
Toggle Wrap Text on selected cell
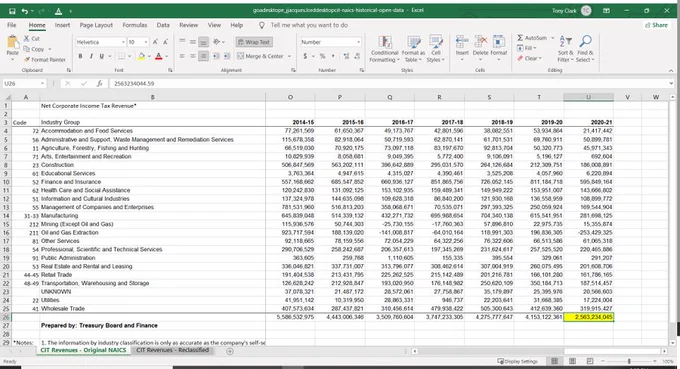click(254, 42)
